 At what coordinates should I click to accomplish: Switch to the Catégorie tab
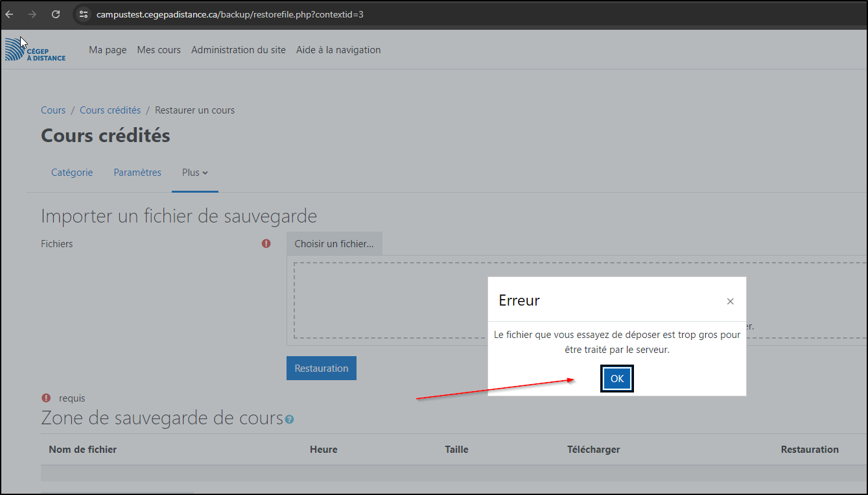click(x=72, y=173)
